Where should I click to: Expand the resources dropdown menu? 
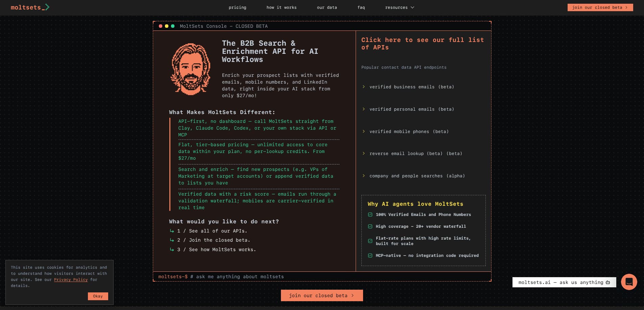[x=400, y=7]
